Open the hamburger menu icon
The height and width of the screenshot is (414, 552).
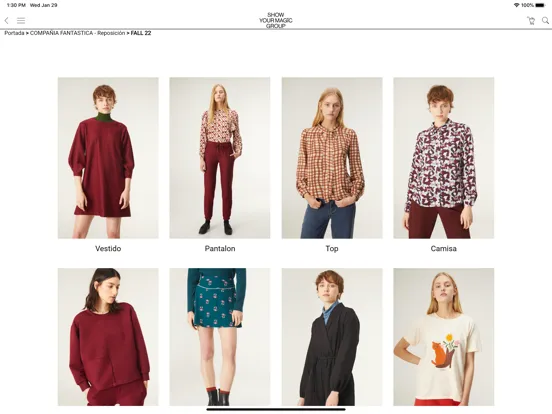tap(21, 20)
